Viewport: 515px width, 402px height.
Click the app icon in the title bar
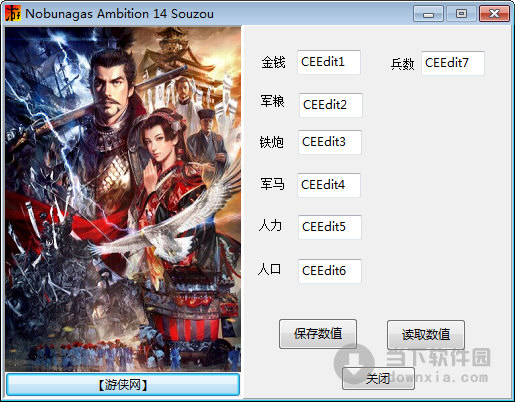coord(13,13)
